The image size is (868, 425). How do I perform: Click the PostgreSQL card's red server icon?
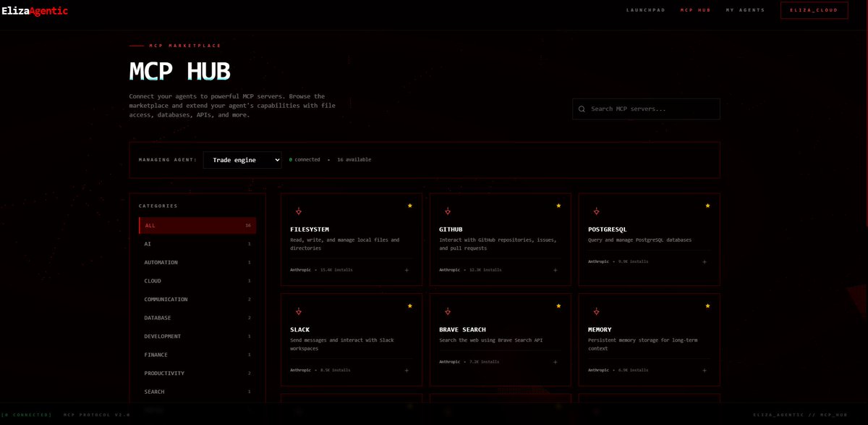[x=596, y=211]
